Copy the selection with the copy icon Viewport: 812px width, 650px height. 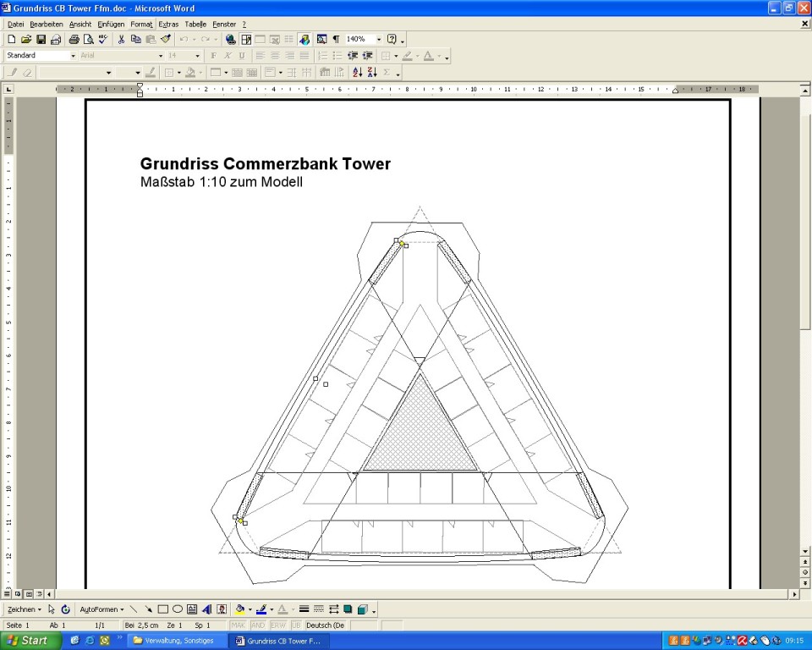[x=136, y=40]
